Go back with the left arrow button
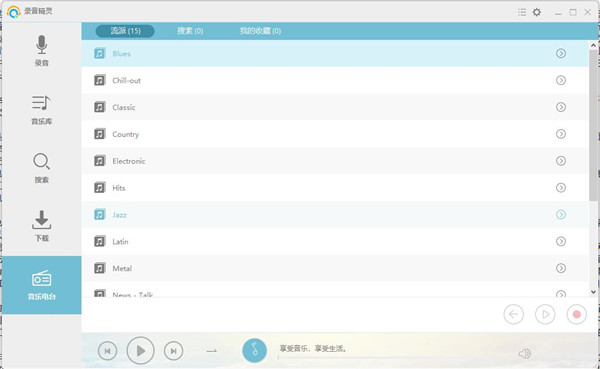 tap(514, 314)
